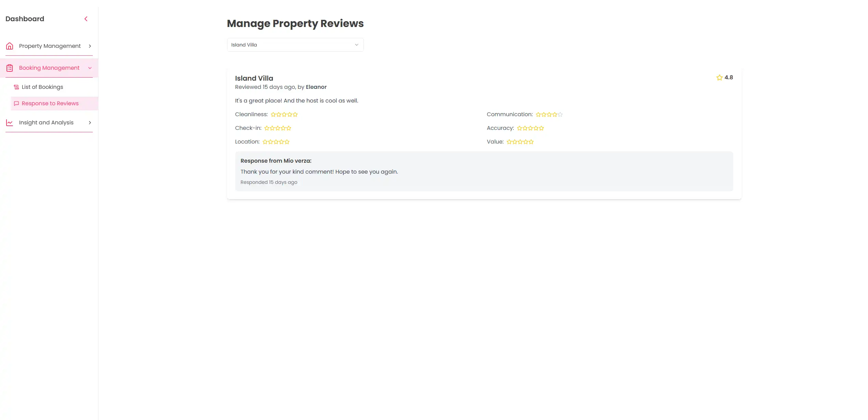Click the Insight and Analysis label
Viewport: 868px width, 420px height.
46,123
